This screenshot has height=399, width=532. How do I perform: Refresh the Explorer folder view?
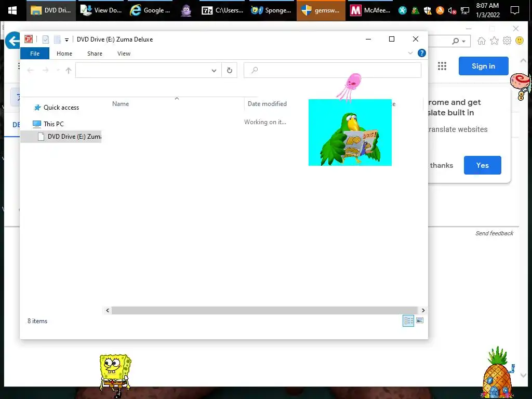point(229,70)
